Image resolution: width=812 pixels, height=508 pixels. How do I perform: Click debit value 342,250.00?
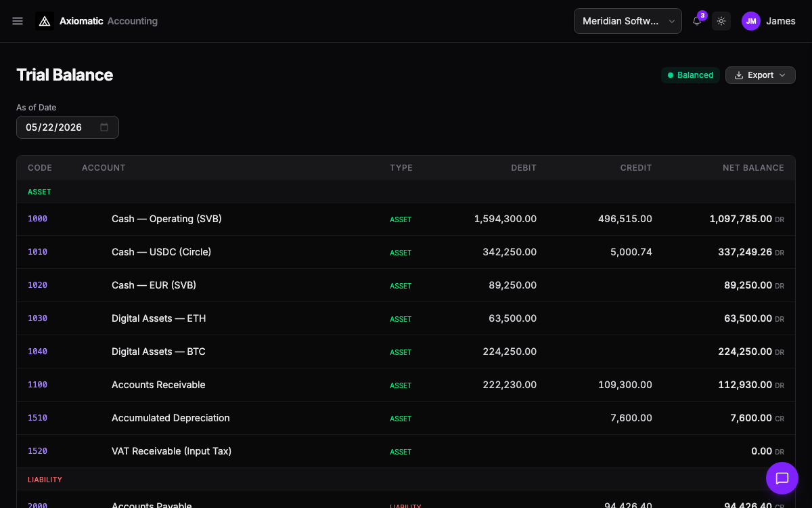510,252
